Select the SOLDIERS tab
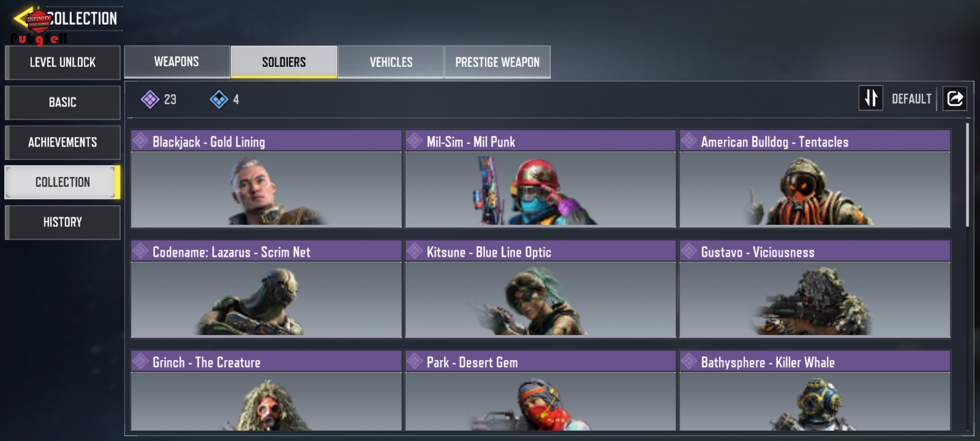 pos(284,62)
